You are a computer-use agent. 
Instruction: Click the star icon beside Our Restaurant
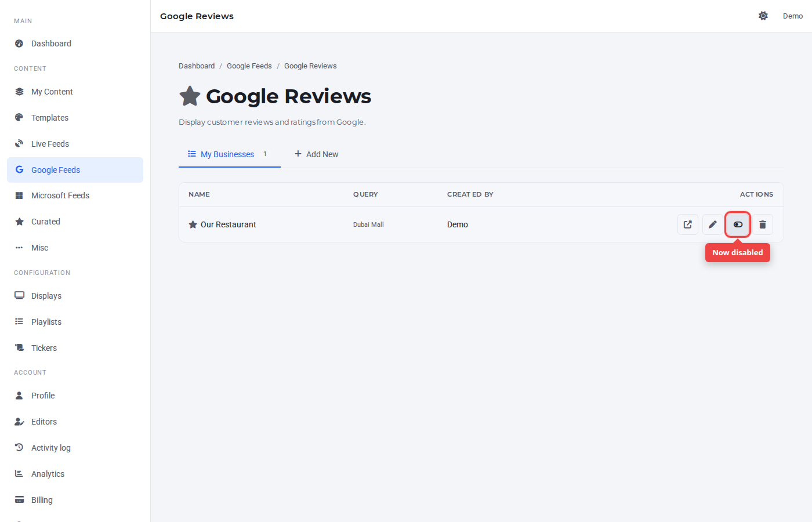click(x=193, y=224)
